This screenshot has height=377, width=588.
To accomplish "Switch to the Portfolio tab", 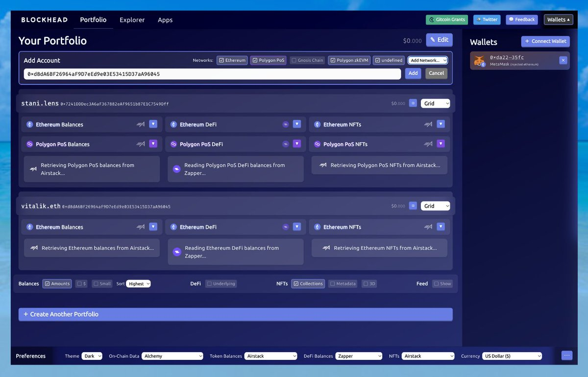I will click(93, 20).
